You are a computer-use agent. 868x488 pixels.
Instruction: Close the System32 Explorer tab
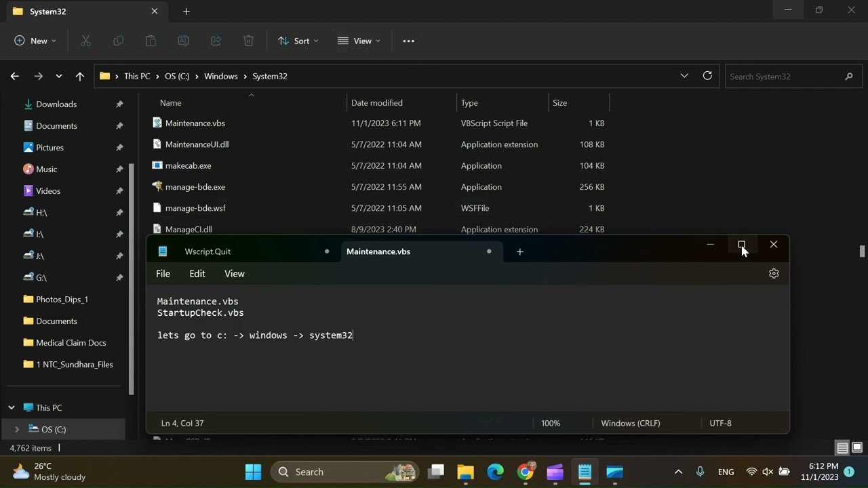[x=155, y=12]
